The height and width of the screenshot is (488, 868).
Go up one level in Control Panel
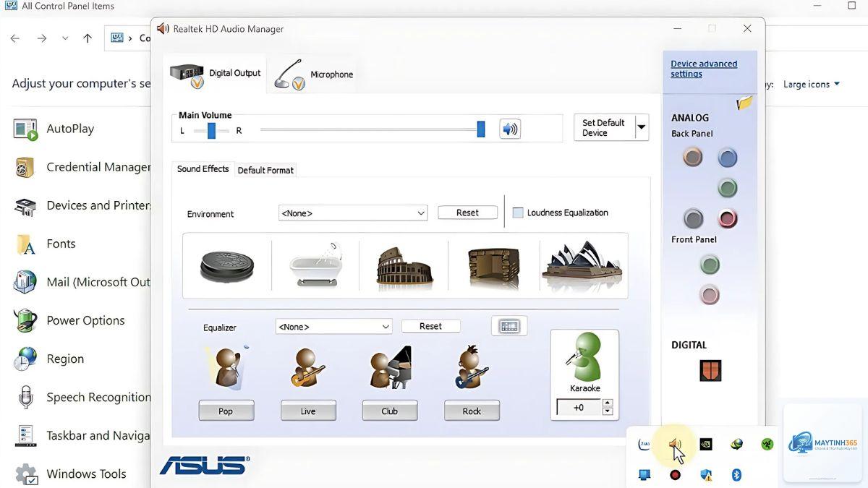click(x=88, y=38)
